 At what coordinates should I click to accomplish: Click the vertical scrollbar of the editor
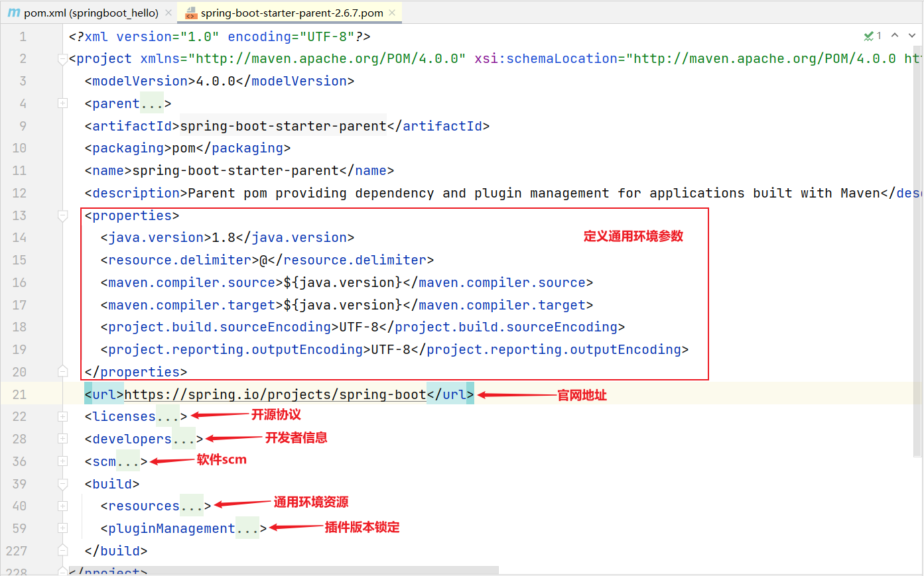[x=918, y=252]
